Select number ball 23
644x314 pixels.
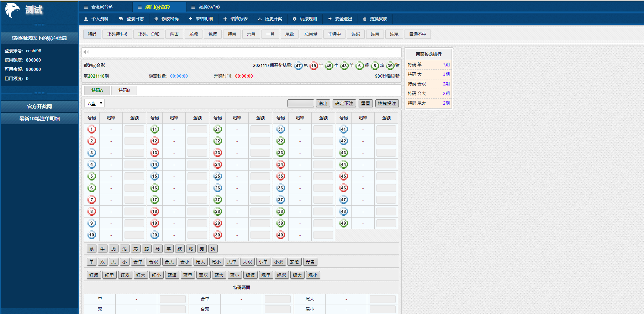pos(218,153)
